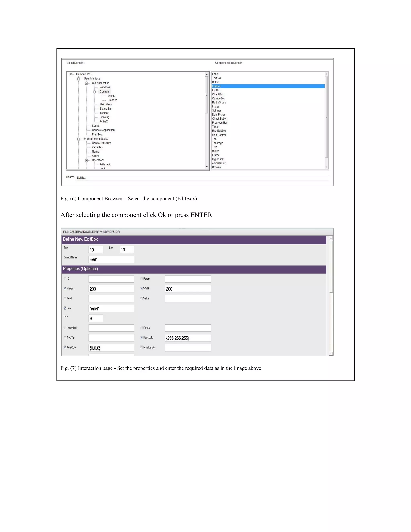Select Arithmetic under Operations
This screenshot has height=532, width=411.
(x=105, y=164)
